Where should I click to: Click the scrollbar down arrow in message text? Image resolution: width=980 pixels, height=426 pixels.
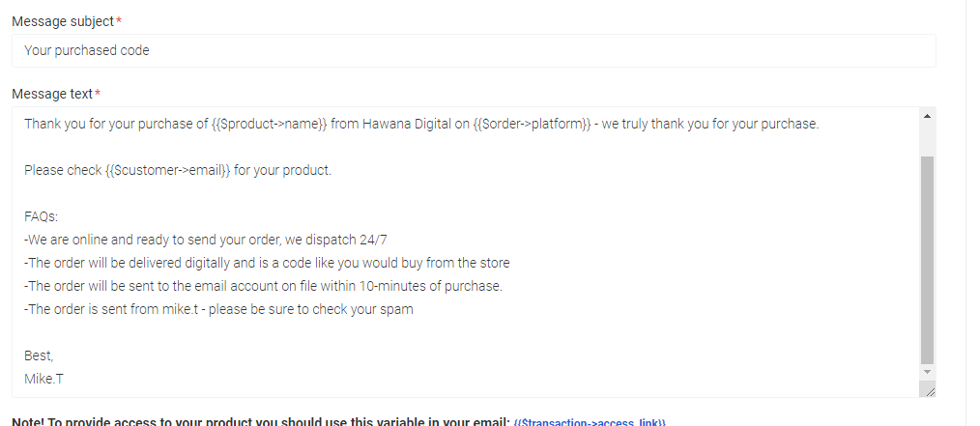point(927,372)
